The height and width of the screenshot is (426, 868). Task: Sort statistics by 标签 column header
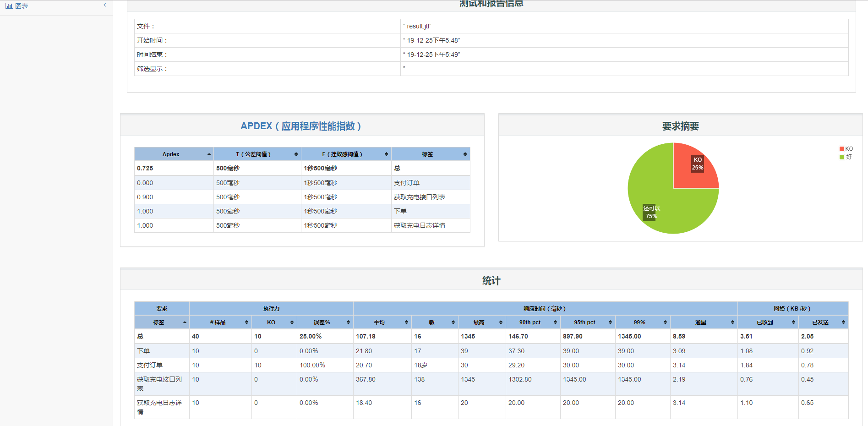pyautogui.click(x=162, y=322)
